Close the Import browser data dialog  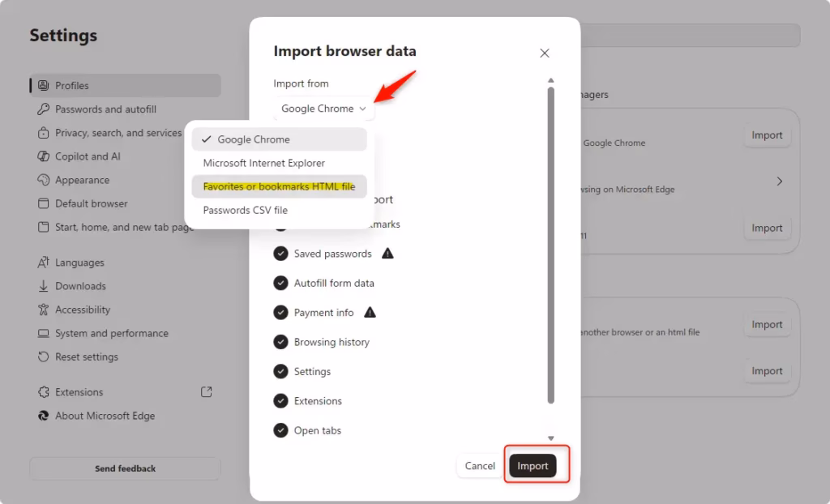point(545,53)
